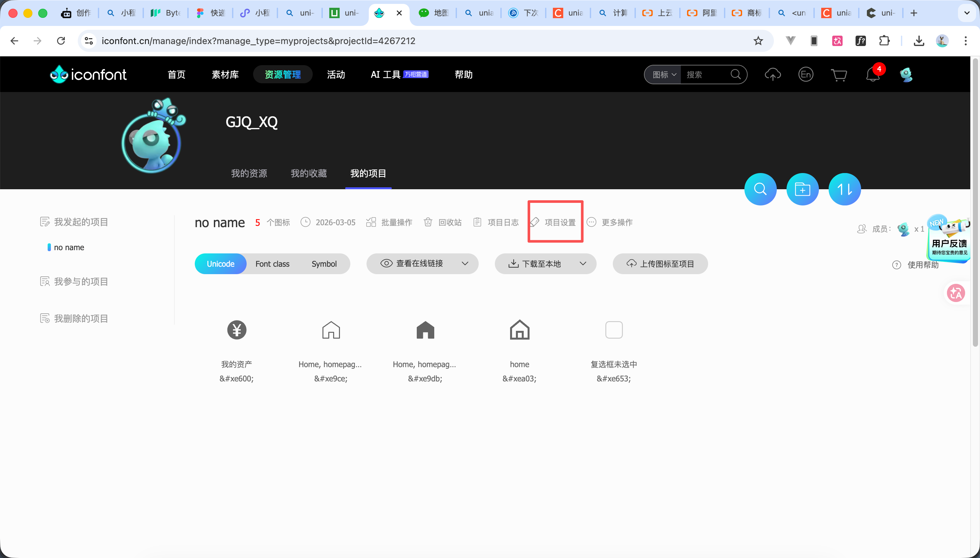Click 上传图标至项目 button

pyautogui.click(x=660, y=264)
